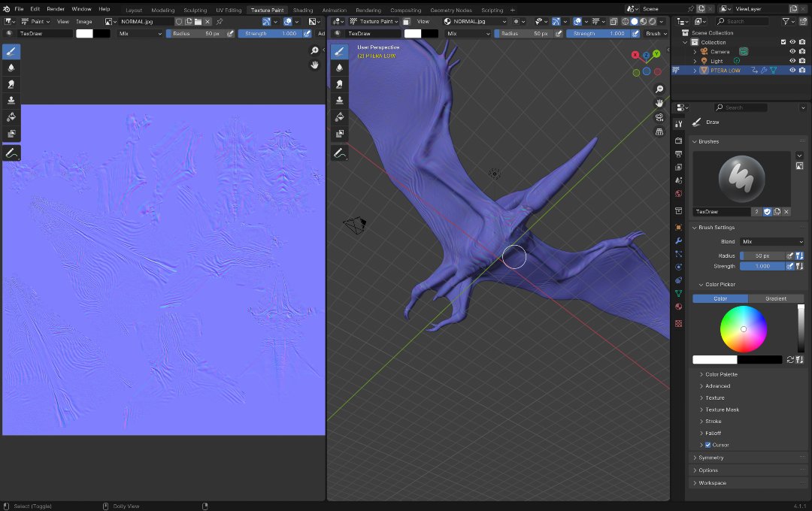Select the Draw brush tool in the image editor
Viewport: 812px width, 511px height.
pyautogui.click(x=11, y=52)
